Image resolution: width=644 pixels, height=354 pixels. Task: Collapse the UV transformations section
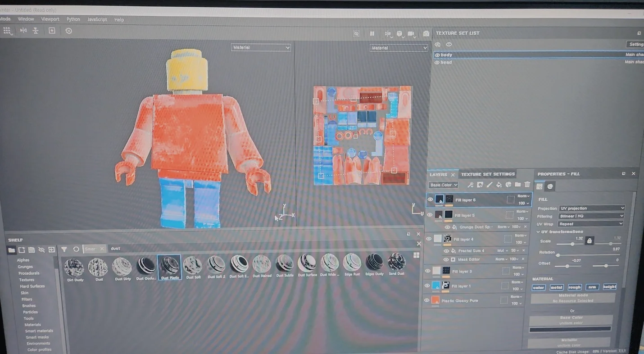pyautogui.click(x=538, y=231)
